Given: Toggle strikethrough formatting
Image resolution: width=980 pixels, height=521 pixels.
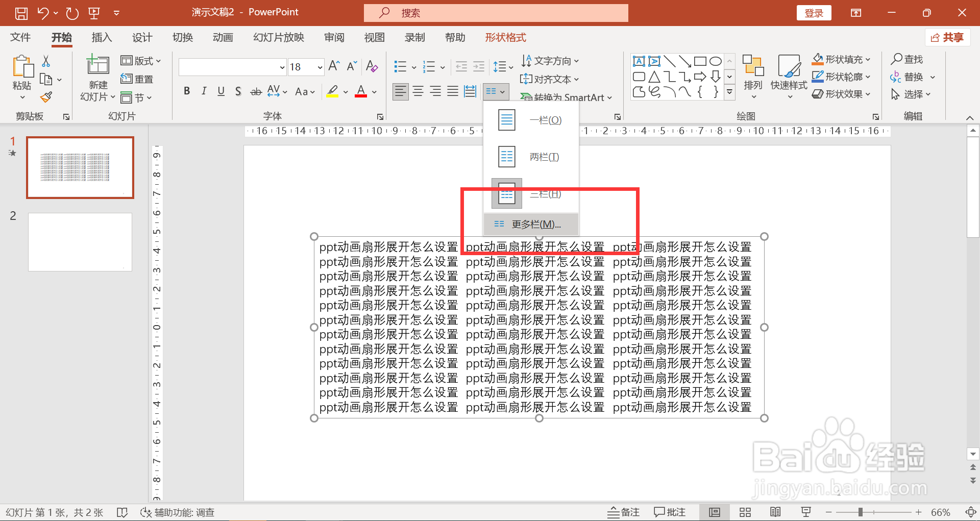Looking at the screenshot, I should 256,91.
